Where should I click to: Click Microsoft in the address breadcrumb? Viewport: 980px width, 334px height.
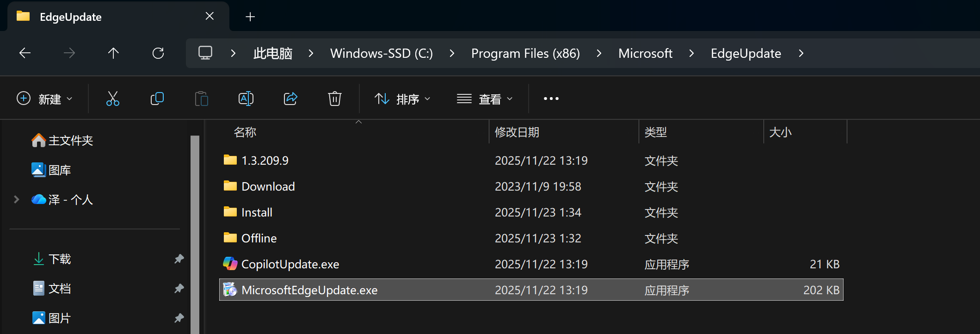pyautogui.click(x=645, y=53)
